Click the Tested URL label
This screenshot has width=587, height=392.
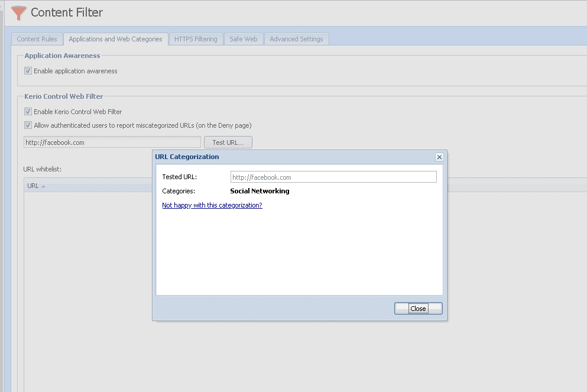tap(179, 177)
